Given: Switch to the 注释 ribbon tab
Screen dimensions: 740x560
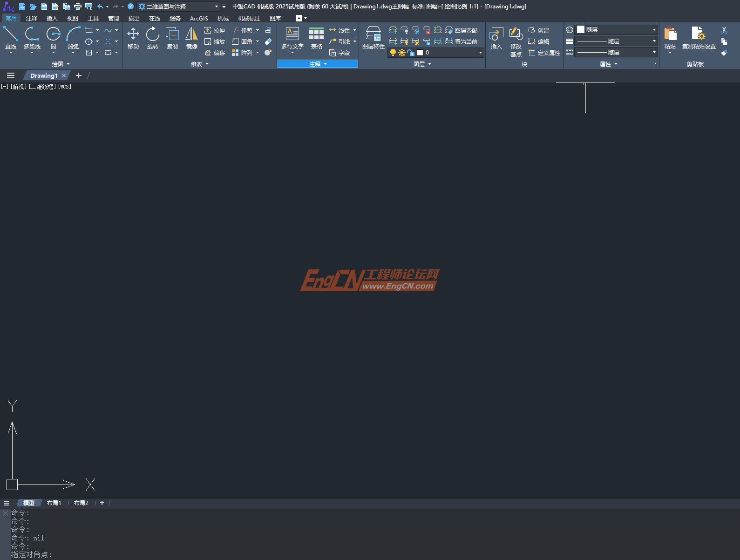Looking at the screenshot, I should 32,19.
